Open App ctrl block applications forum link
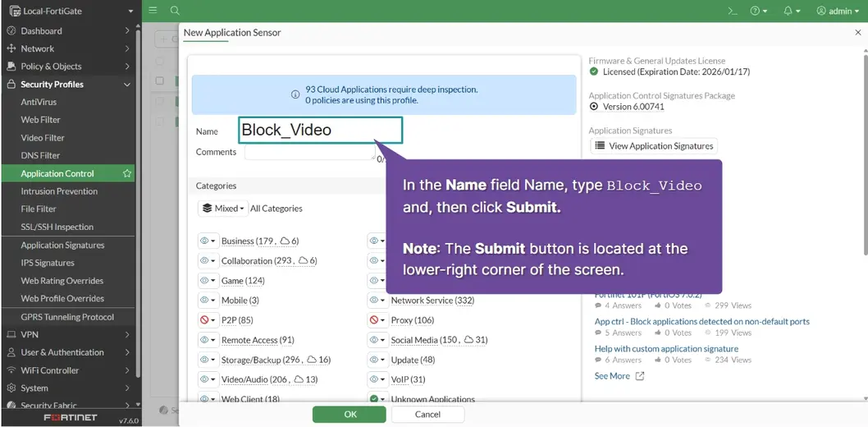 tap(702, 321)
